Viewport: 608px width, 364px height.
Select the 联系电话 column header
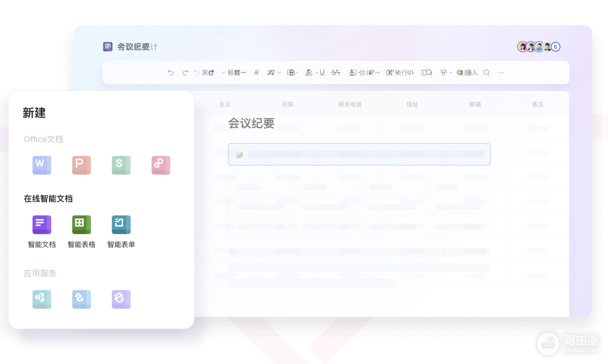[350, 104]
